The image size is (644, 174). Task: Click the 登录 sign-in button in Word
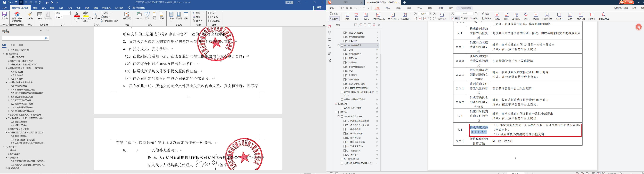(x=289, y=2)
